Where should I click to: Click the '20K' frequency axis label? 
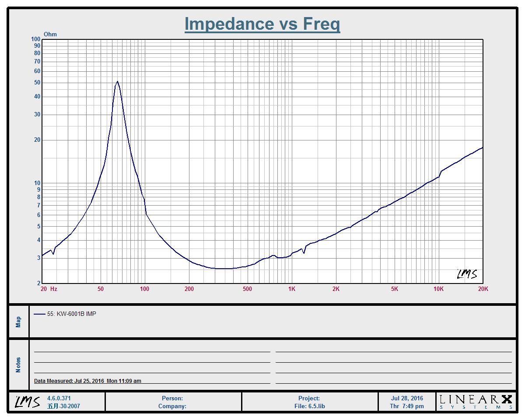(x=483, y=289)
